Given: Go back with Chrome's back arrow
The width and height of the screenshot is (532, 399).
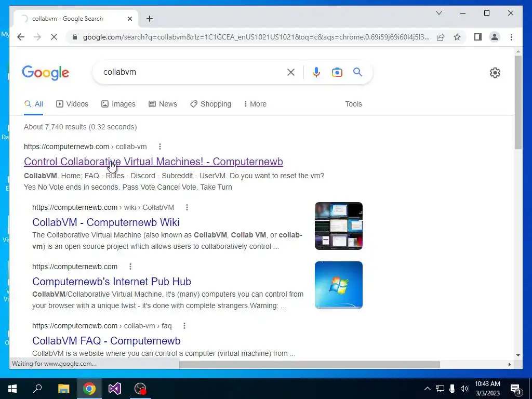Looking at the screenshot, I should click(x=21, y=37).
